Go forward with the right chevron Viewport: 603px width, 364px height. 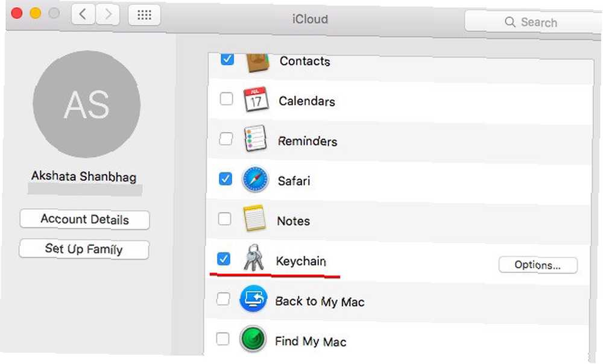click(108, 14)
